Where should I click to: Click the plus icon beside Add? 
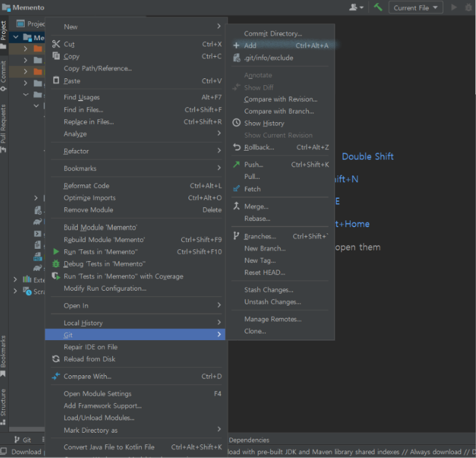pyautogui.click(x=237, y=46)
